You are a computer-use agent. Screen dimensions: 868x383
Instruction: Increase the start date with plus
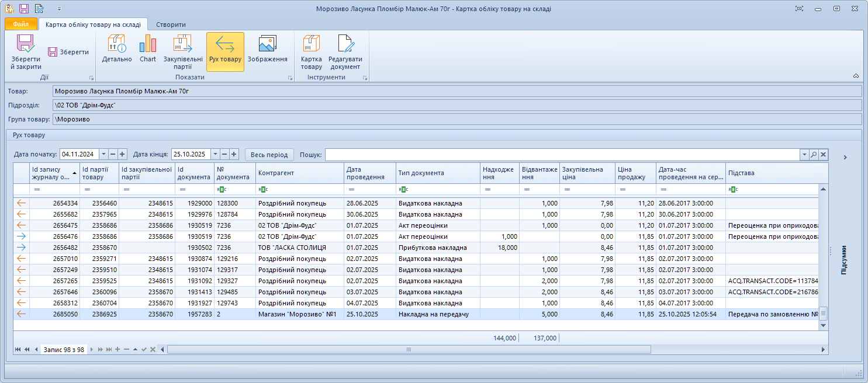[x=122, y=154]
